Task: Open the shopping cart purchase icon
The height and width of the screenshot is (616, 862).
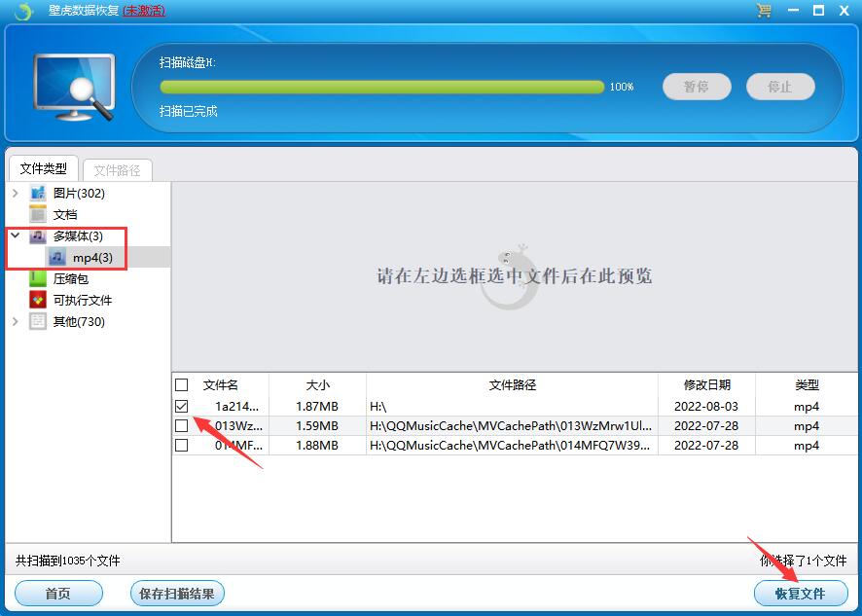Action: coord(763,10)
